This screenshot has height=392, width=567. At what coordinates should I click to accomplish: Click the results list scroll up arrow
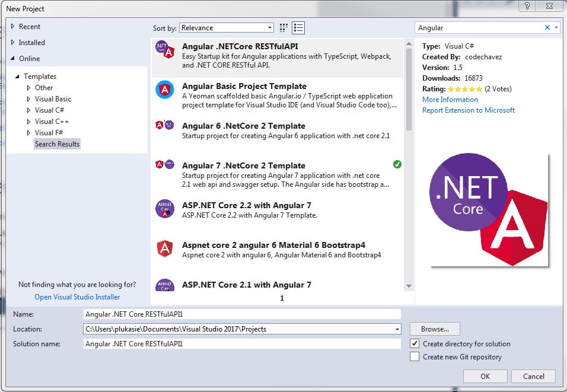(409, 44)
